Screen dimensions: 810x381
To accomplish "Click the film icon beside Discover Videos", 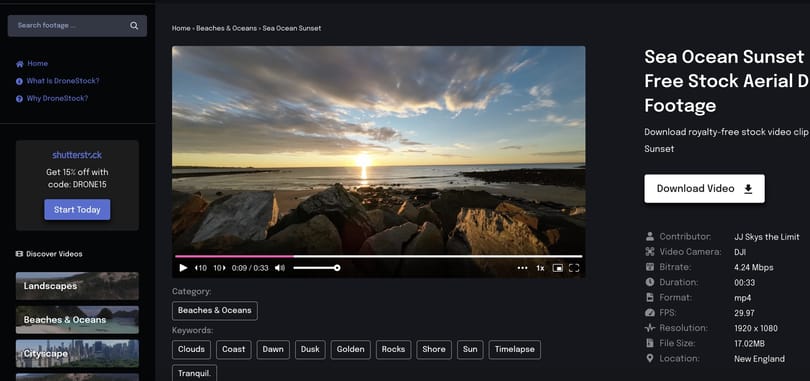I will tap(20, 254).
